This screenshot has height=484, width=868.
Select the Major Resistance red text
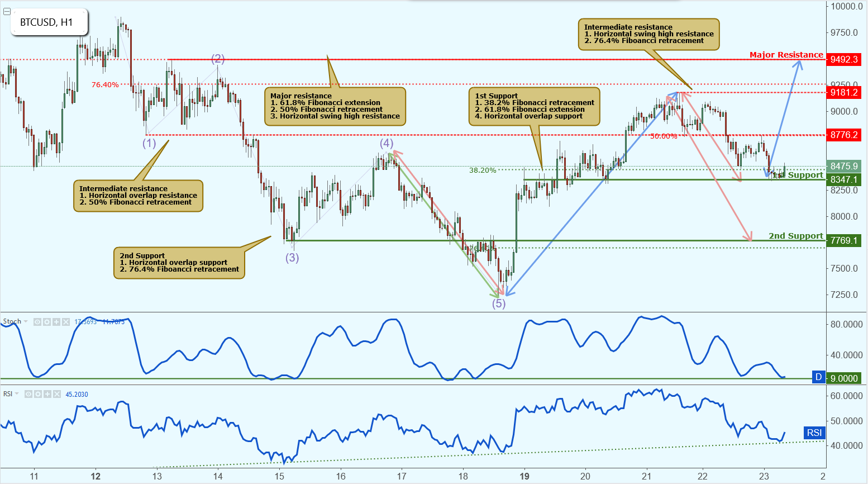(x=786, y=55)
